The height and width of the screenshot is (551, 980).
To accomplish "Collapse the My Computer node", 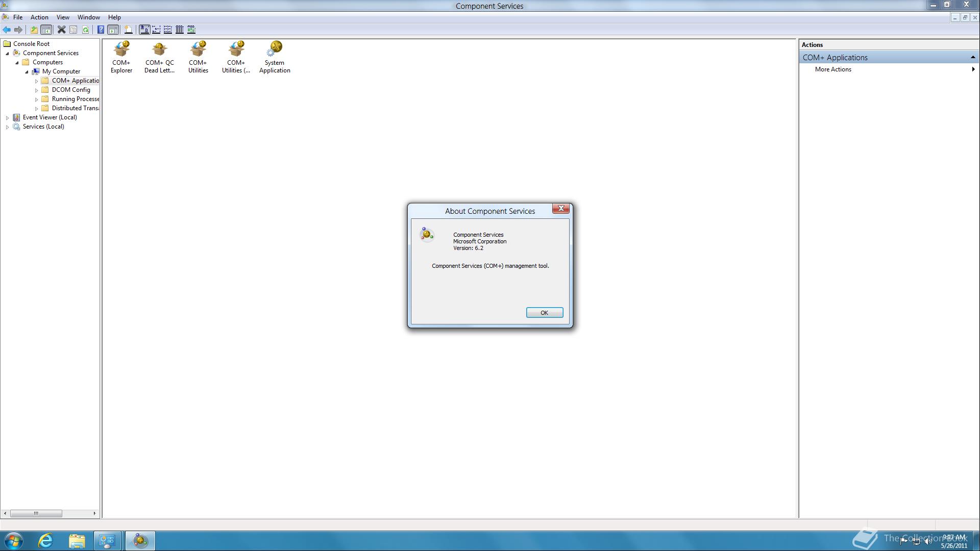I will click(27, 71).
